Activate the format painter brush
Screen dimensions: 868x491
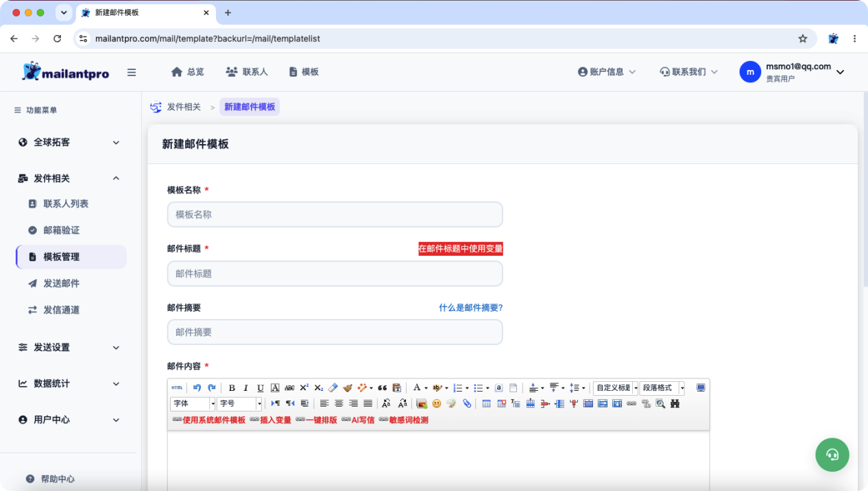[x=348, y=387]
